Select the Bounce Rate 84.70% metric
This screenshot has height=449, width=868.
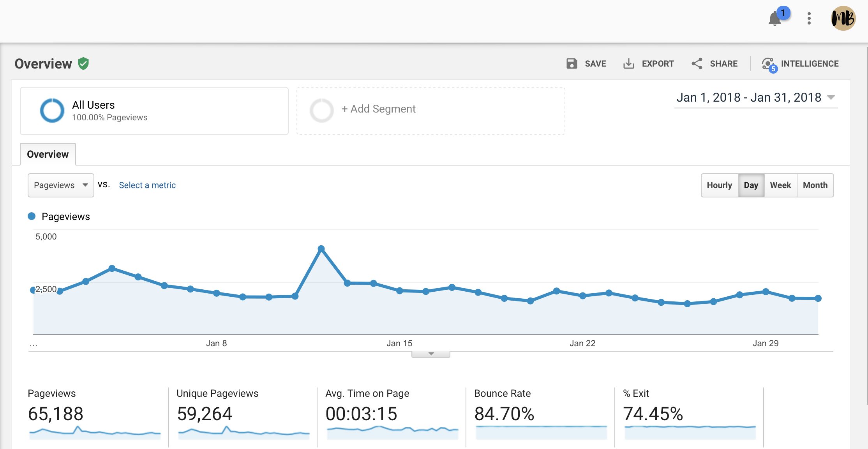pyautogui.click(x=541, y=417)
